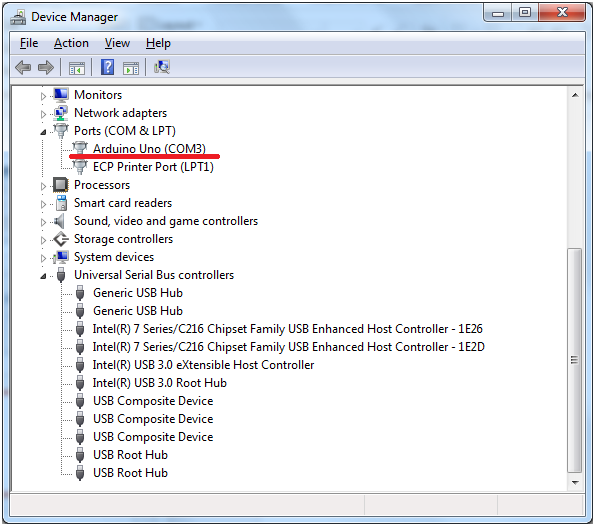Image resolution: width=595 pixels, height=525 pixels.
Task: Click the vertical scrollbar up arrow
Action: pos(575,95)
